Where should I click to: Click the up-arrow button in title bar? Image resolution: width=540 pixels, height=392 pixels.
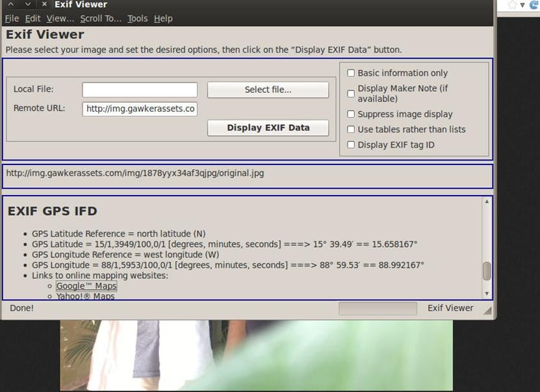pos(11,5)
